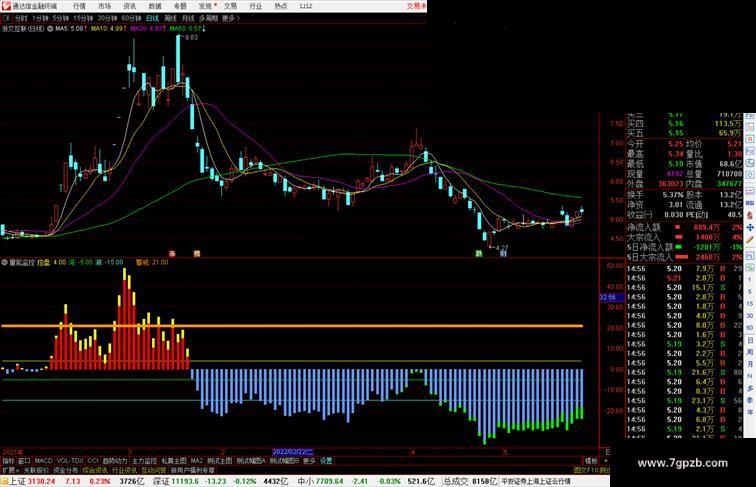Click the money bag icon in right toolbar

(750, 216)
